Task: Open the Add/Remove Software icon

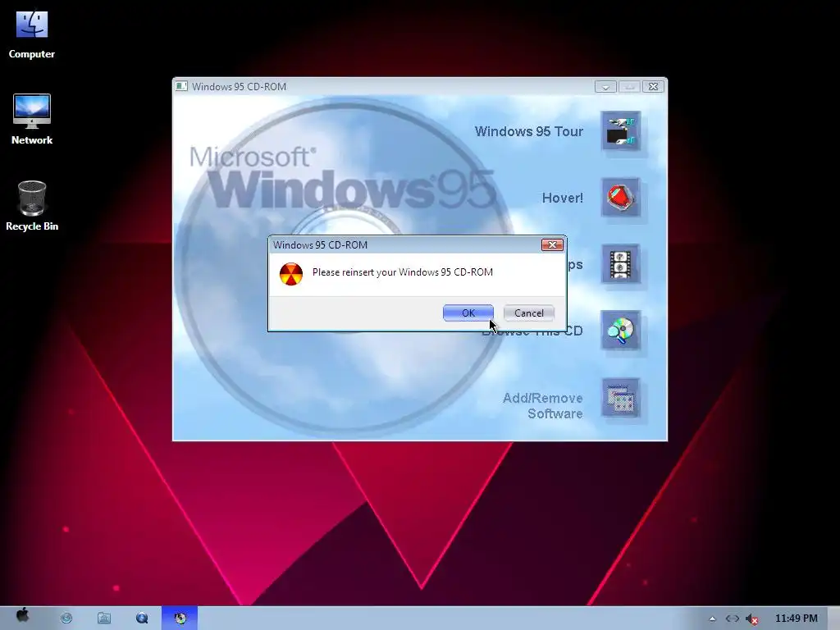Action: pos(620,398)
